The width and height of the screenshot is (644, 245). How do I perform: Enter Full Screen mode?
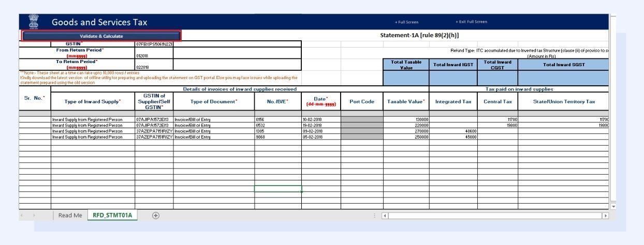click(x=406, y=22)
